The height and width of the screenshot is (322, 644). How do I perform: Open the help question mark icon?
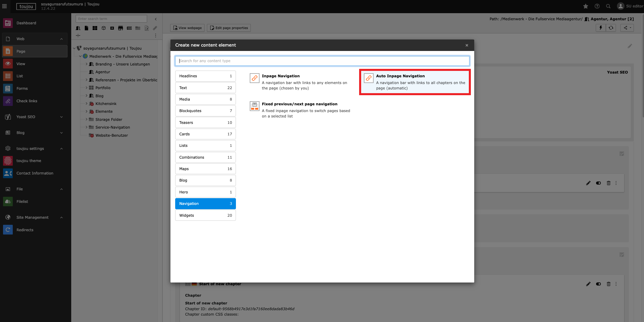click(x=597, y=6)
